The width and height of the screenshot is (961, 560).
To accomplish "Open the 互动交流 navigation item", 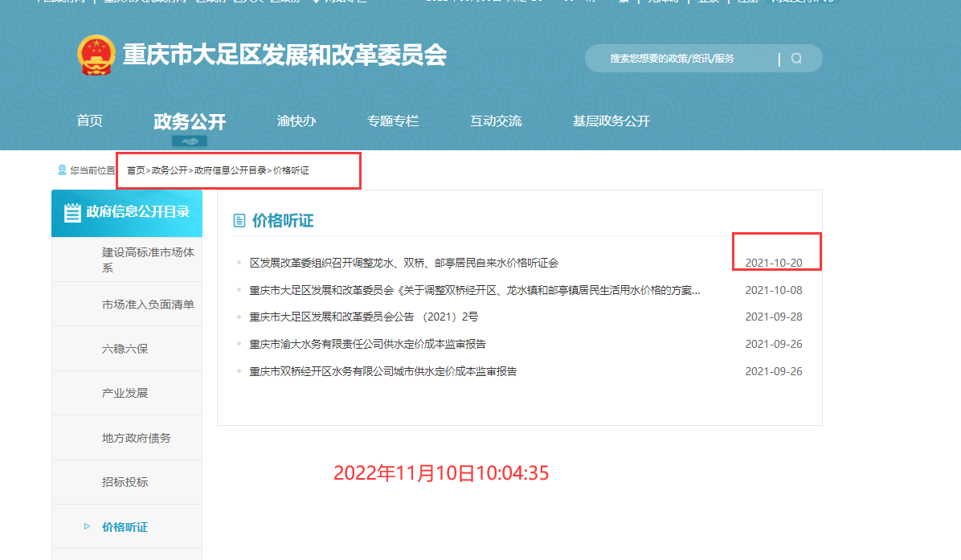I will [x=496, y=121].
